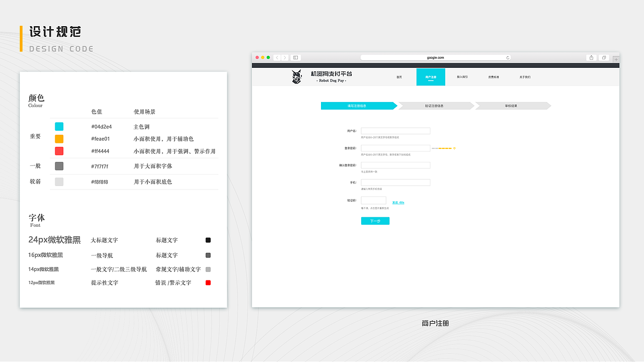Click the 发送 60s link
This screenshot has height=362, width=644.
(x=398, y=203)
